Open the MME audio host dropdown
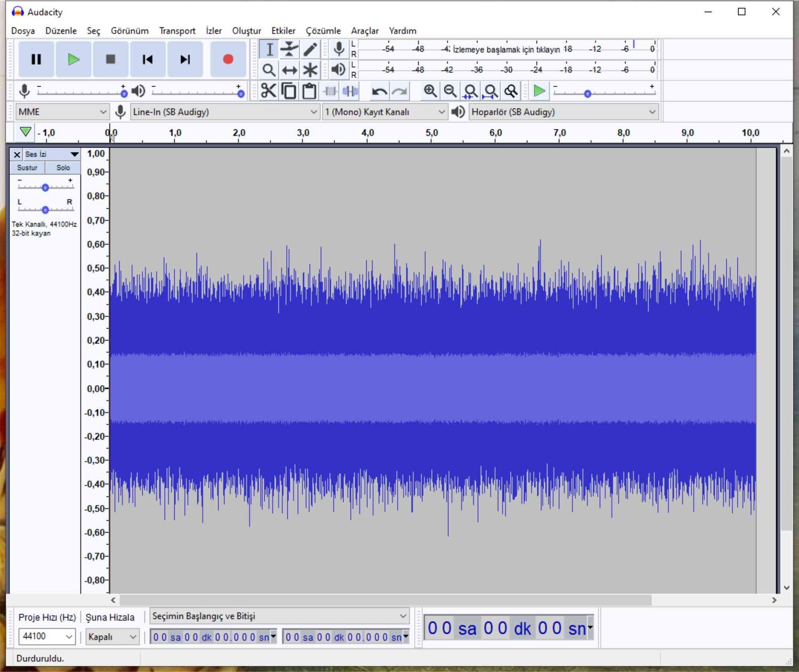 (62, 112)
